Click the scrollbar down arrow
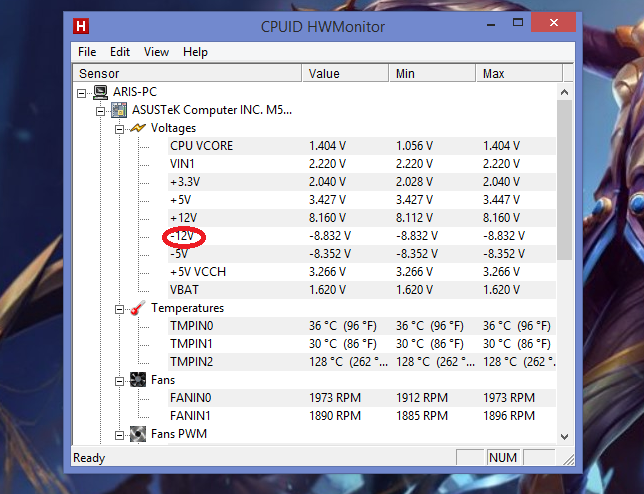Screen dimensions: 644x494 click(564, 437)
